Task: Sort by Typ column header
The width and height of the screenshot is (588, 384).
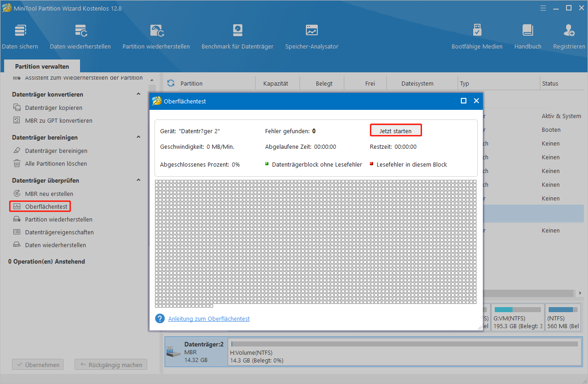Action: pyautogui.click(x=465, y=84)
